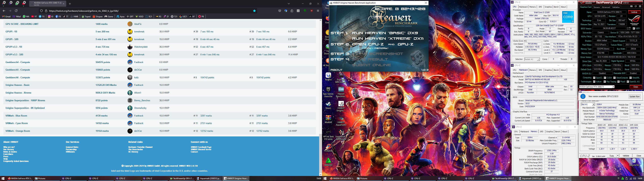
Task: Open Epic Games Launcher desktop icon
Action: point(328,92)
